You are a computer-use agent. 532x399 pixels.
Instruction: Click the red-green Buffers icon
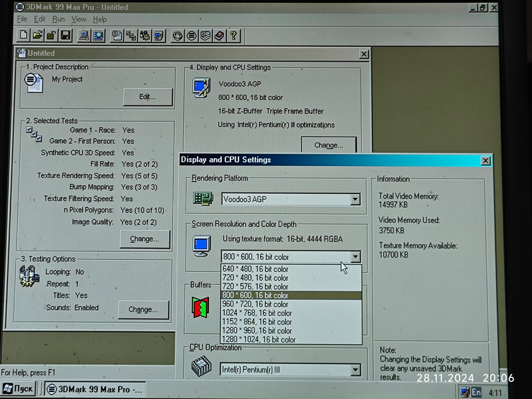(200, 307)
